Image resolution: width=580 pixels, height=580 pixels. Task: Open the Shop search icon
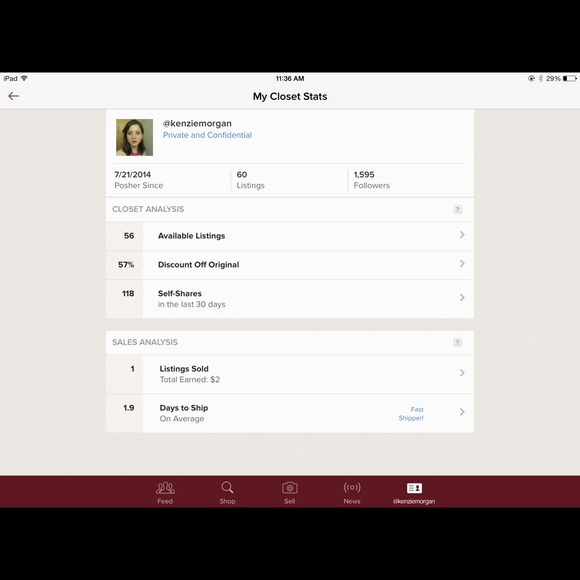click(227, 488)
